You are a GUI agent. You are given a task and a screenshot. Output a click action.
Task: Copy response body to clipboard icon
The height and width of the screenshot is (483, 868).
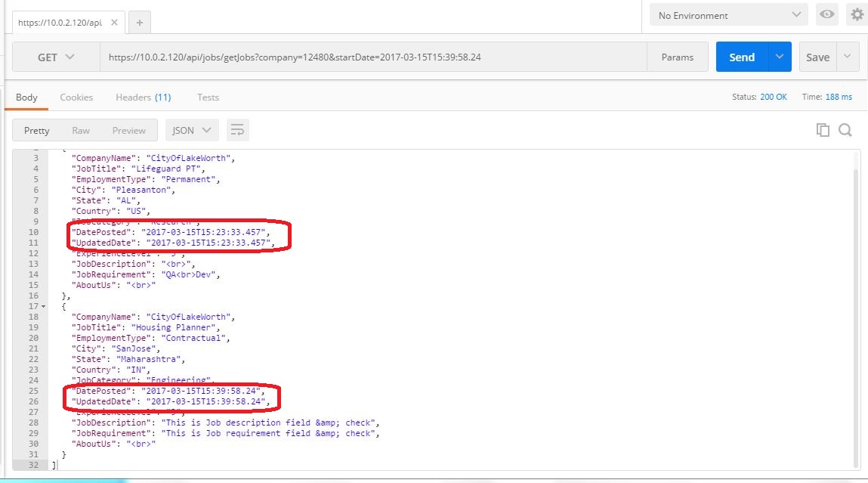(823, 130)
